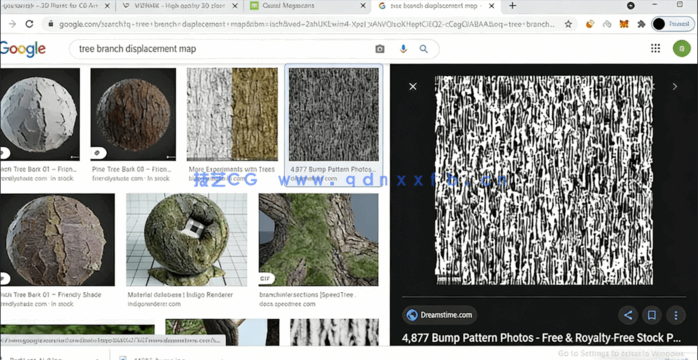This screenshot has width=698, height=360.
Task: Open the Pine Tree Bark sphere thumbnail
Action: [133, 114]
